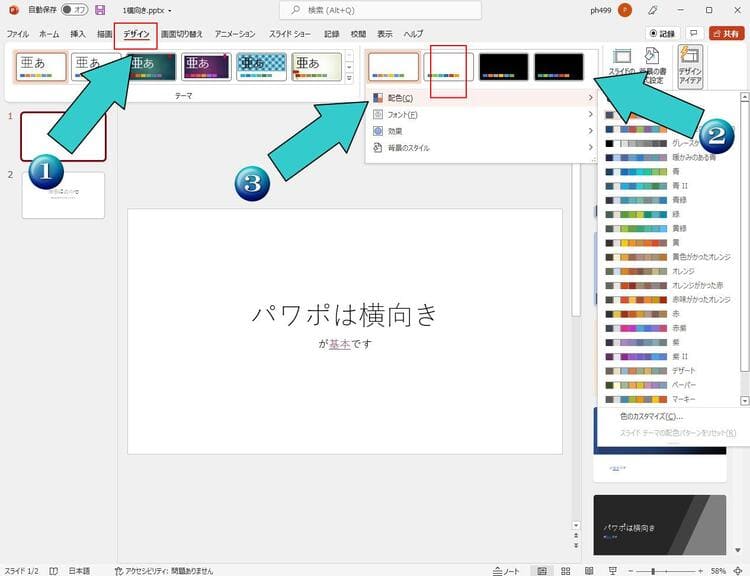Expand the themes gallery more arrow
750x576 pixels.
[349, 78]
